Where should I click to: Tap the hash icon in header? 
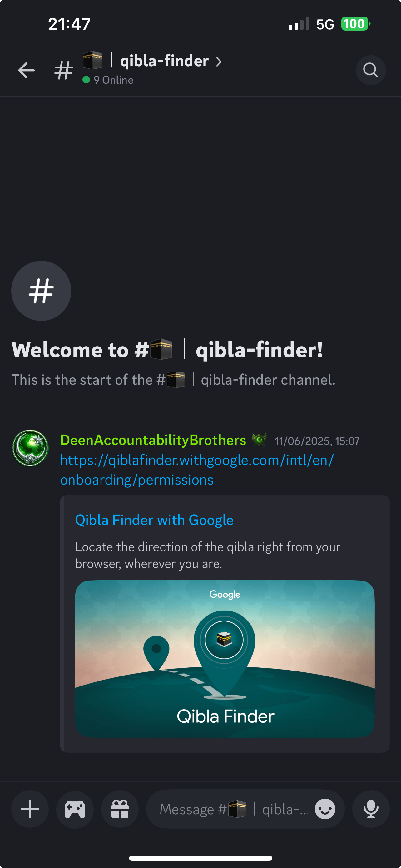pyautogui.click(x=64, y=70)
